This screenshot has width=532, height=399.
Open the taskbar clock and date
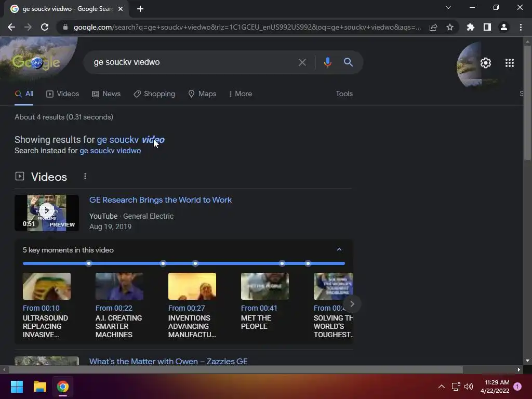tap(495, 387)
